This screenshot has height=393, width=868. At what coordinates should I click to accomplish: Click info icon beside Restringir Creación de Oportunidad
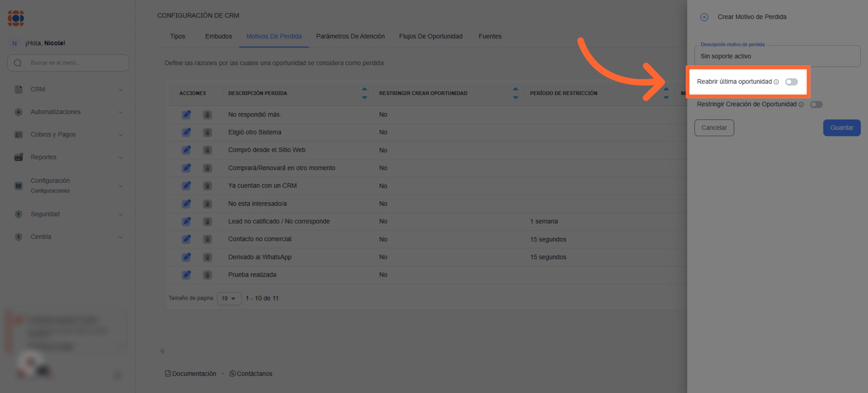coord(801,105)
